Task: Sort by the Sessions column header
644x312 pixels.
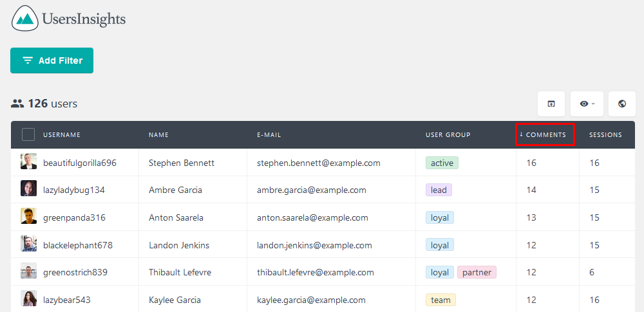Action: [605, 134]
